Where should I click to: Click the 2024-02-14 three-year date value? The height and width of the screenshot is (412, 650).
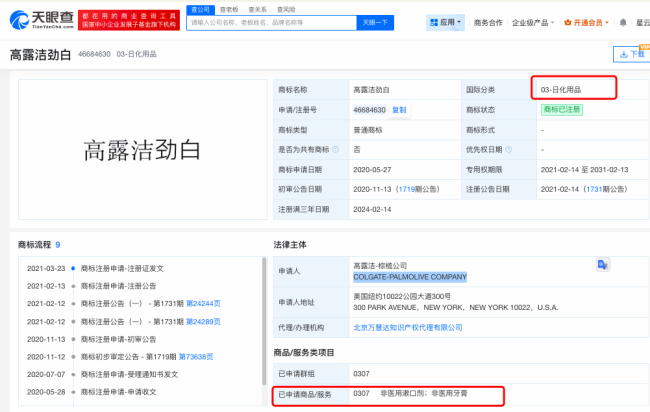coord(372,209)
